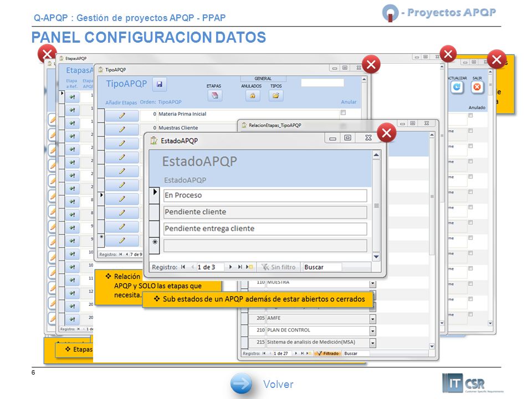Open the dropdown for the 110 MUESTRA row

pos(372,283)
